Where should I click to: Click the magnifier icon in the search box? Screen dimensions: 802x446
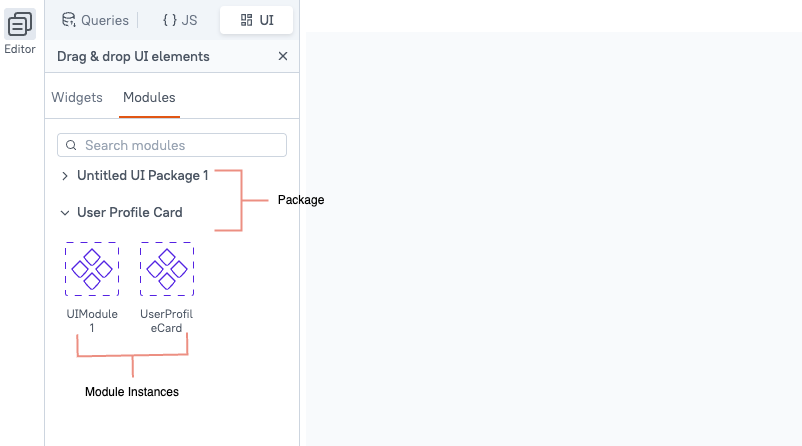click(x=71, y=145)
